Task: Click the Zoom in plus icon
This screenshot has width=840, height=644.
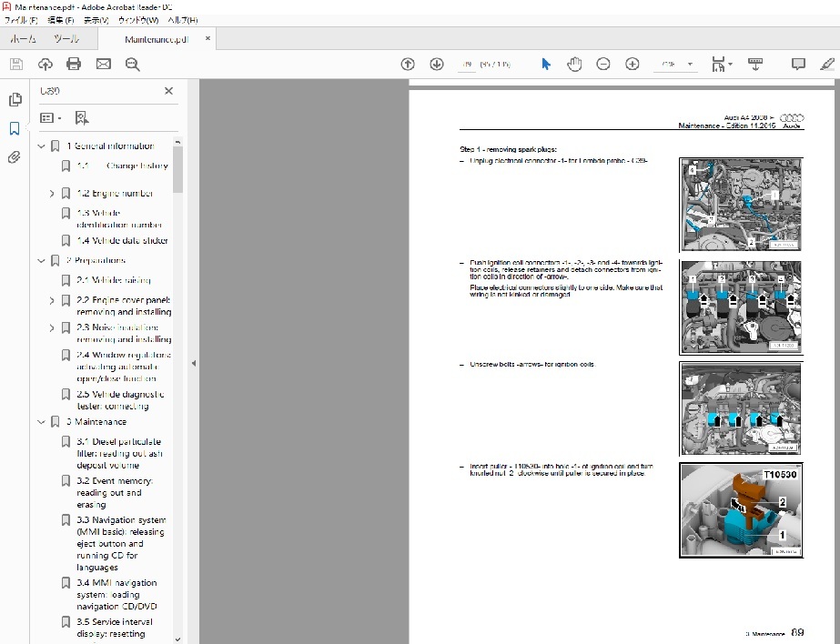Action: [x=633, y=65]
